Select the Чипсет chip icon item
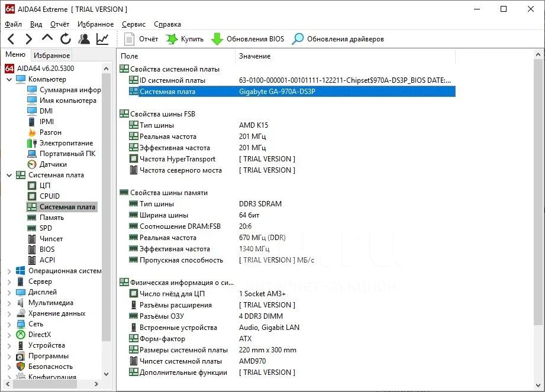The width and height of the screenshot is (545, 392). tap(45, 239)
